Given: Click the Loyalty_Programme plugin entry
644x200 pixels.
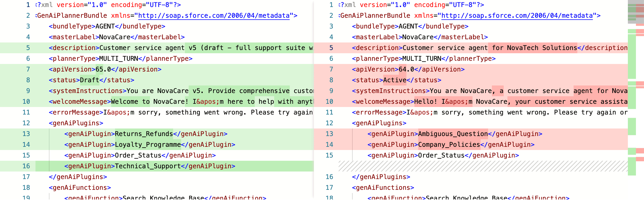Looking at the screenshot, I should (148, 145).
